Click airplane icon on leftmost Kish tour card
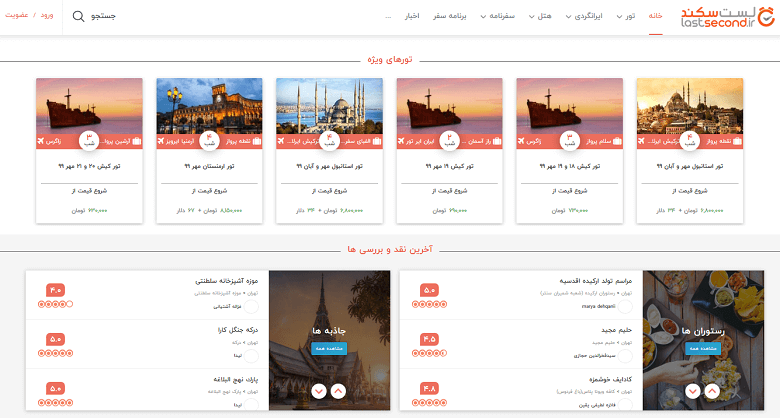Viewport: 780px width, 418px height. 42,141
